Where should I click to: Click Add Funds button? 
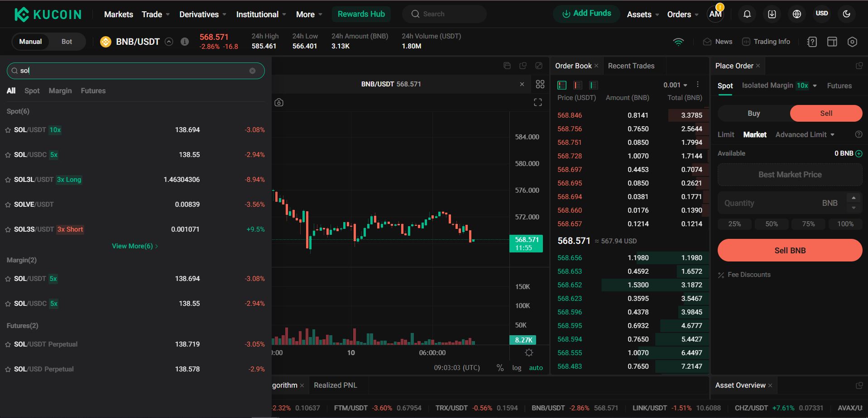(587, 14)
